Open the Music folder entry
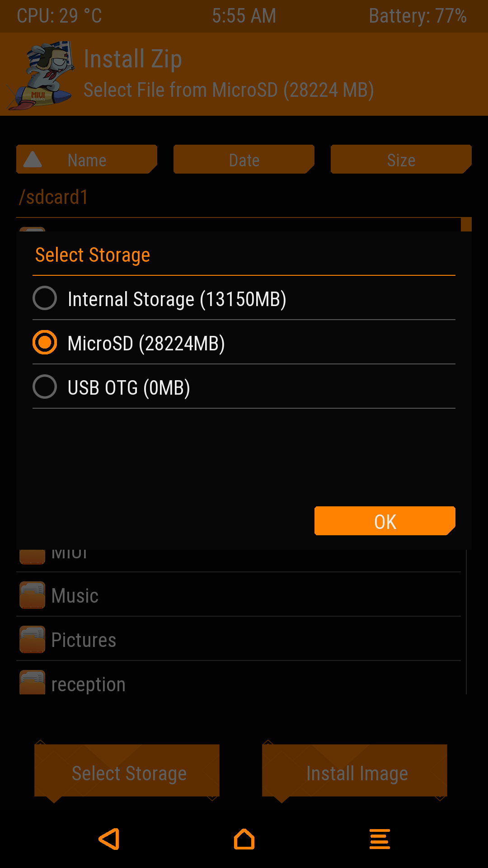The width and height of the screenshot is (488, 868). (x=75, y=596)
